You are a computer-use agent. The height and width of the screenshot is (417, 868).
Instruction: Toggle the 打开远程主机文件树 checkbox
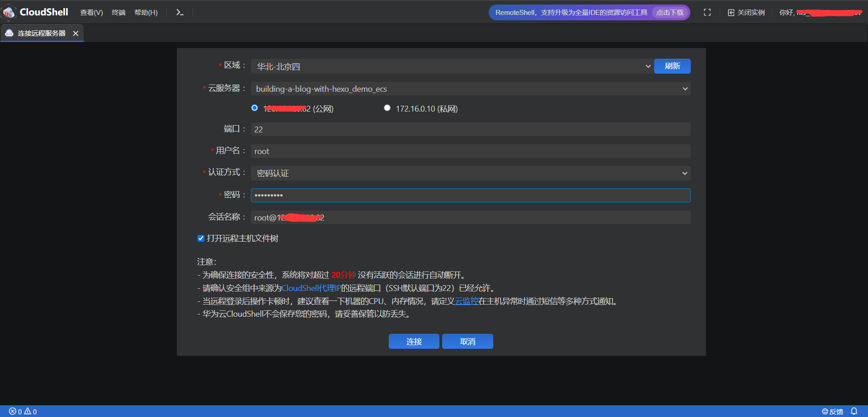pyautogui.click(x=201, y=238)
